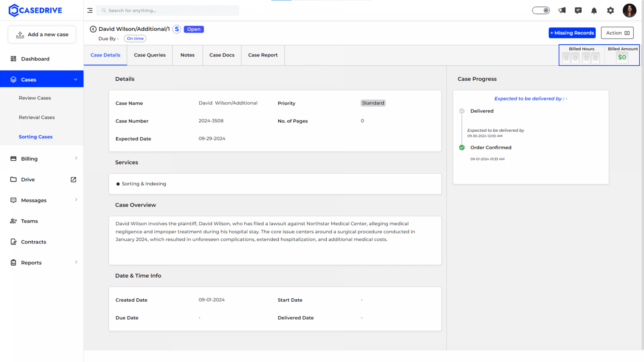Expand the Billing submenu chevron
Viewport: 644px width, 362px height.
[x=76, y=158]
